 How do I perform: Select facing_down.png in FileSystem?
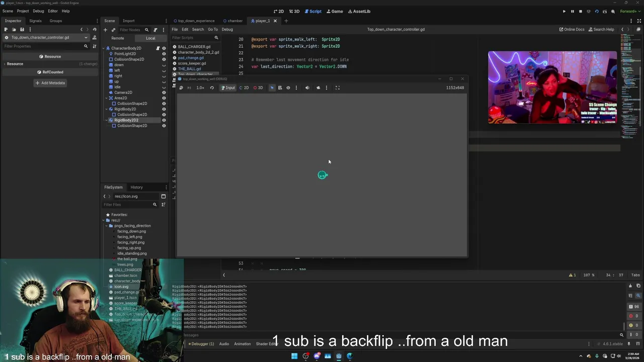pos(131,231)
